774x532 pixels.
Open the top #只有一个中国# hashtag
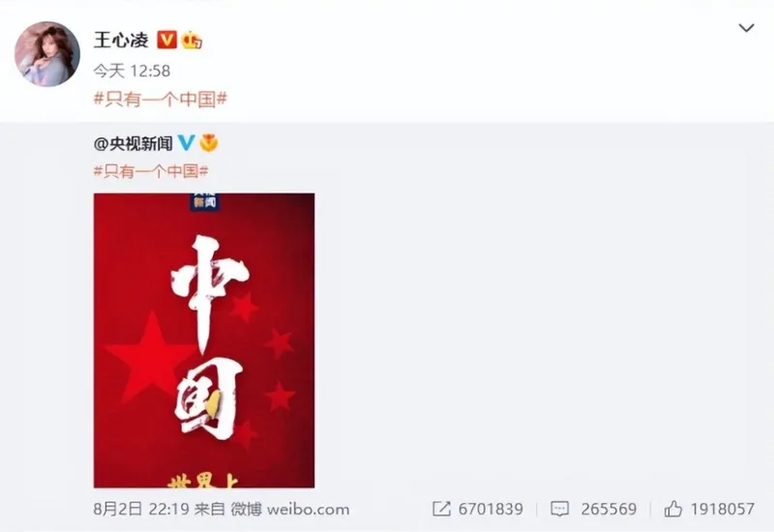click(x=161, y=100)
